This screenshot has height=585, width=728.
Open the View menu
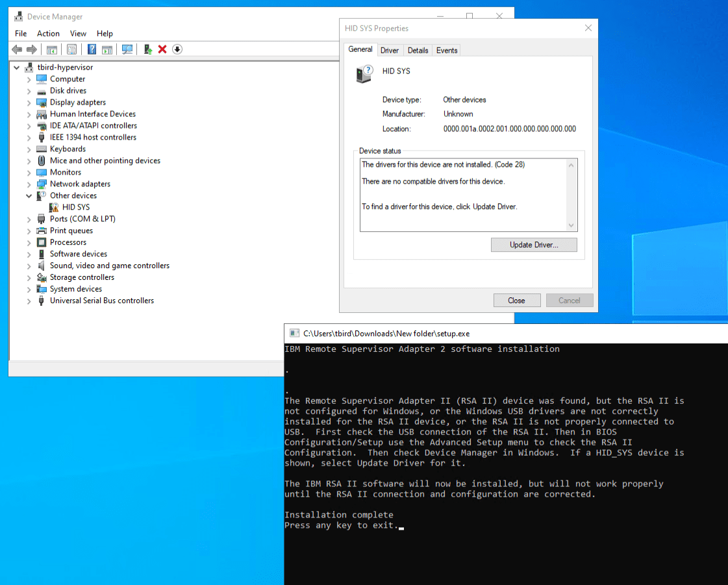click(78, 33)
